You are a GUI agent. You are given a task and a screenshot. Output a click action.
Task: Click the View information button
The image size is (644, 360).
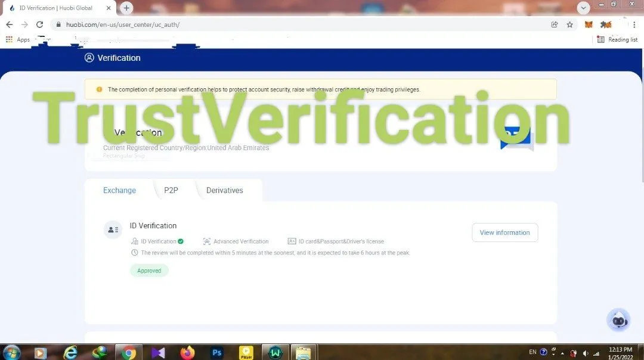pyautogui.click(x=504, y=232)
